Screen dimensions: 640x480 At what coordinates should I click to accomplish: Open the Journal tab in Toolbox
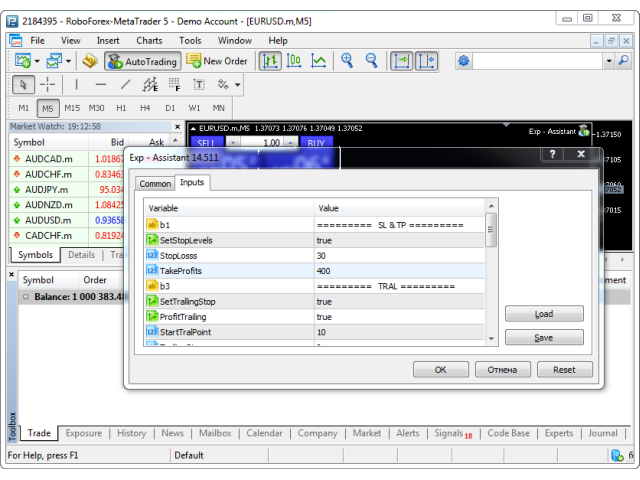click(x=603, y=433)
